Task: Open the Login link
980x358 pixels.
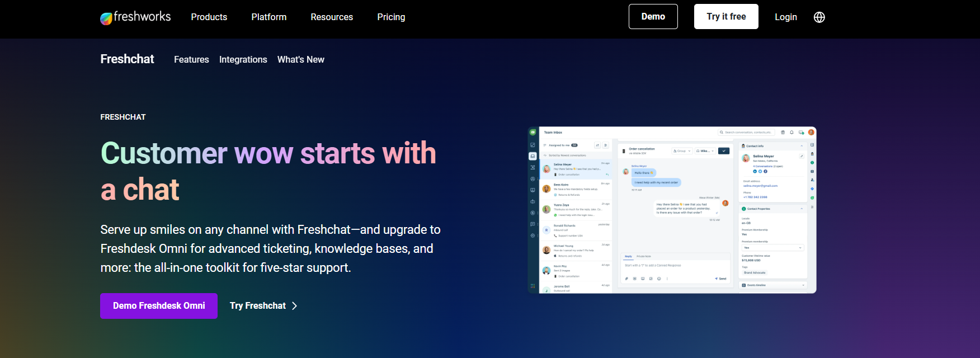Action: click(786, 17)
